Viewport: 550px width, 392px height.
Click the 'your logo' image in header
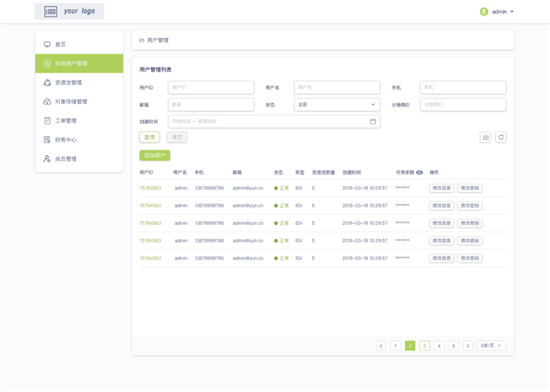click(69, 11)
